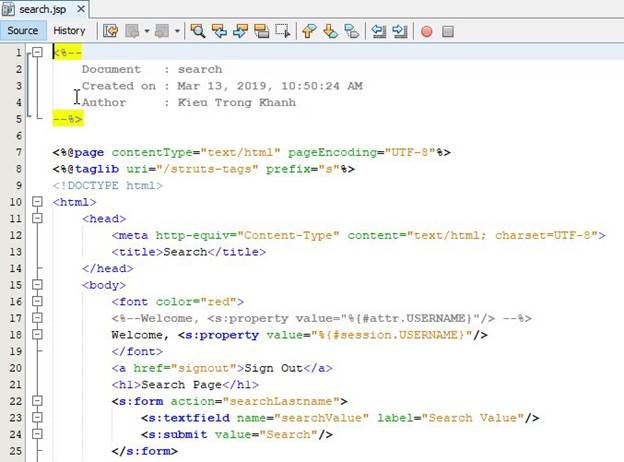The width and height of the screenshot is (624, 462).
Task: Collapse the body tag fold at line 15
Action: [x=37, y=285]
